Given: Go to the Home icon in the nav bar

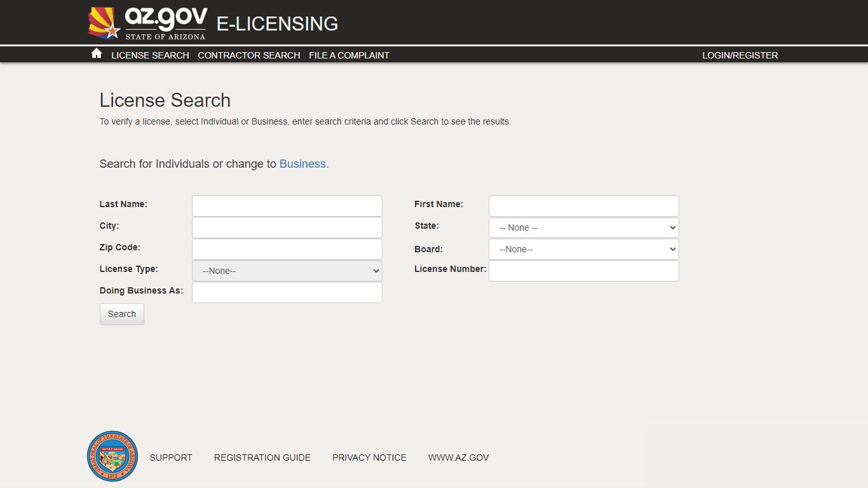Looking at the screenshot, I should pyautogui.click(x=97, y=53).
